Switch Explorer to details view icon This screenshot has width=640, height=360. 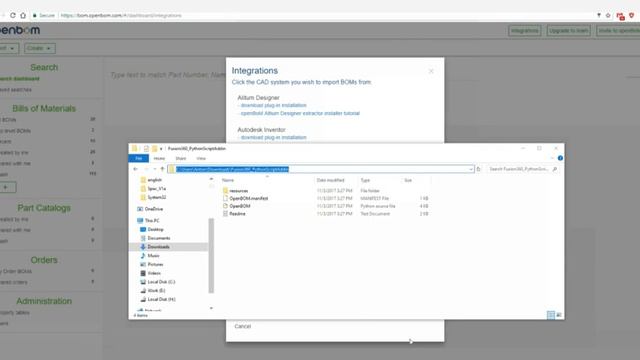click(x=551, y=315)
